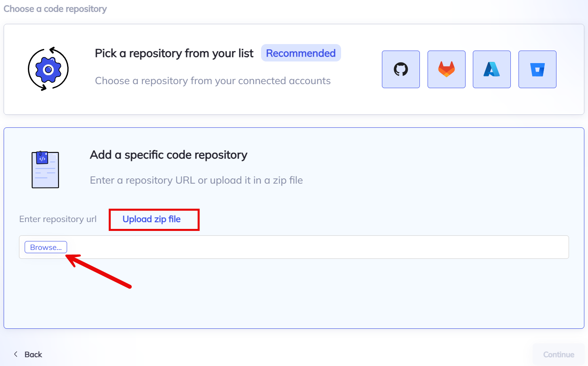
Task: Switch to the Enter repository url tab
Action: tap(58, 219)
